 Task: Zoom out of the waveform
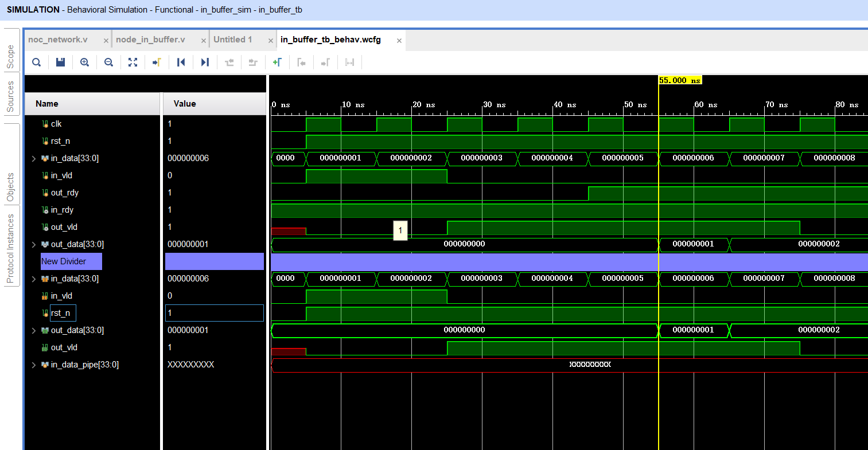(x=108, y=62)
